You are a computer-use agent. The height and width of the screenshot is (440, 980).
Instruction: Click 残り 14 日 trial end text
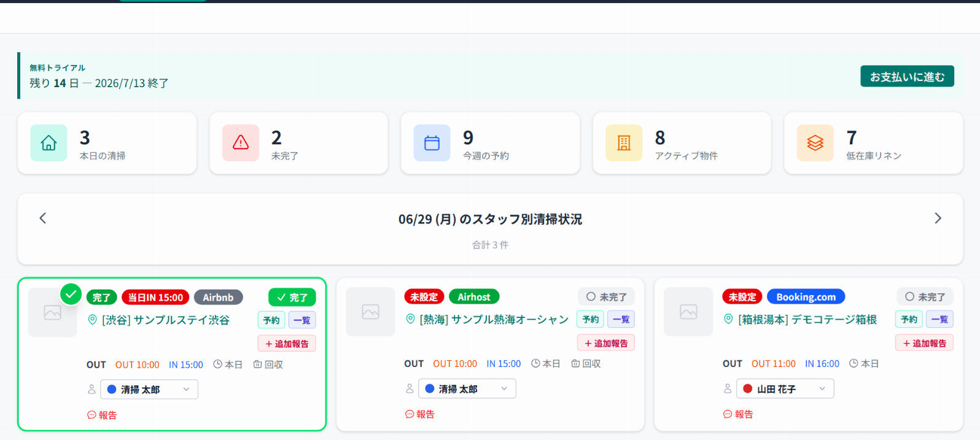[99, 83]
